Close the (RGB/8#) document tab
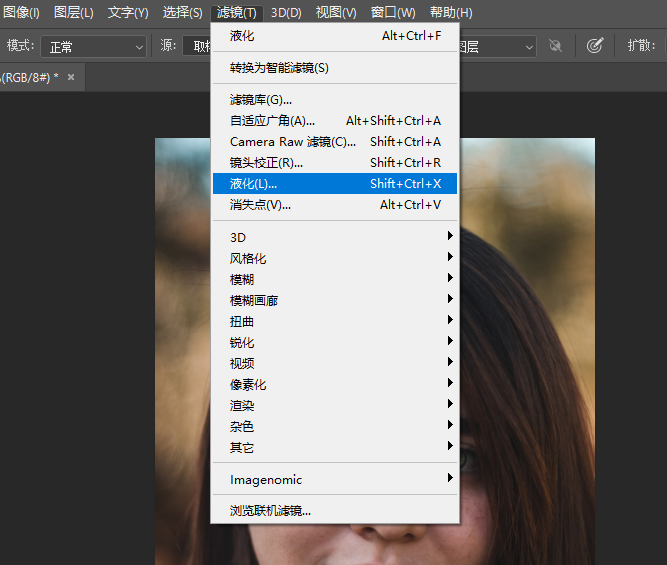 click(71, 77)
